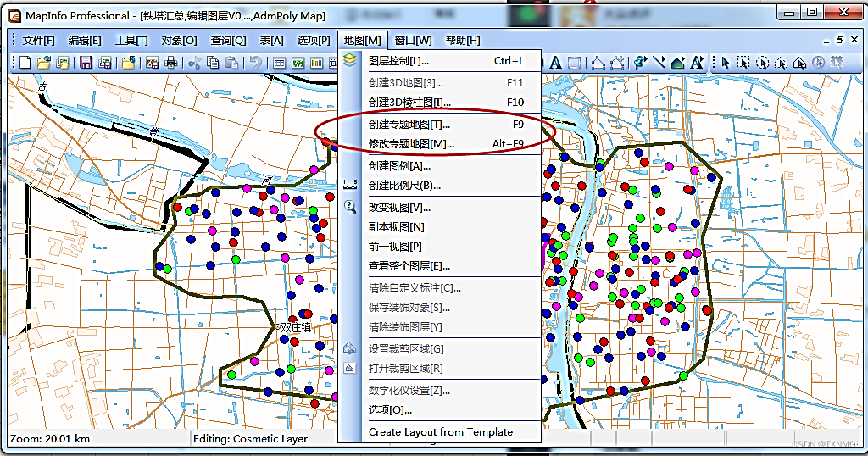Click the Undo arrow icon

click(255, 63)
